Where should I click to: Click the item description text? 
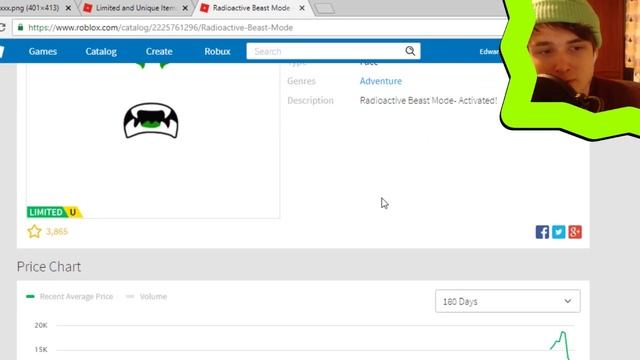tap(428, 100)
